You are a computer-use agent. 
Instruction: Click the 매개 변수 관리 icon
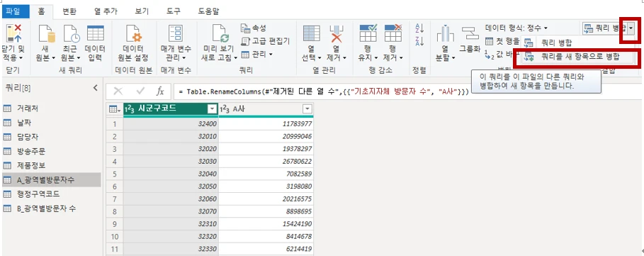click(176, 33)
